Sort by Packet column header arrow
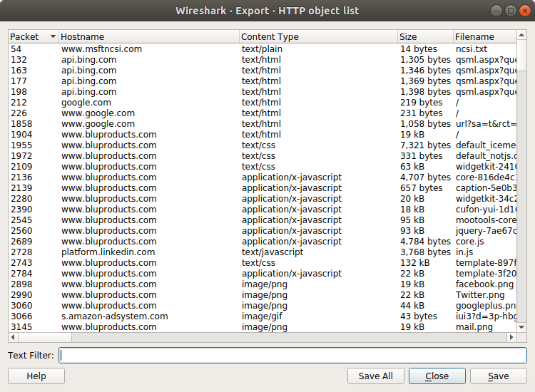 53,36
